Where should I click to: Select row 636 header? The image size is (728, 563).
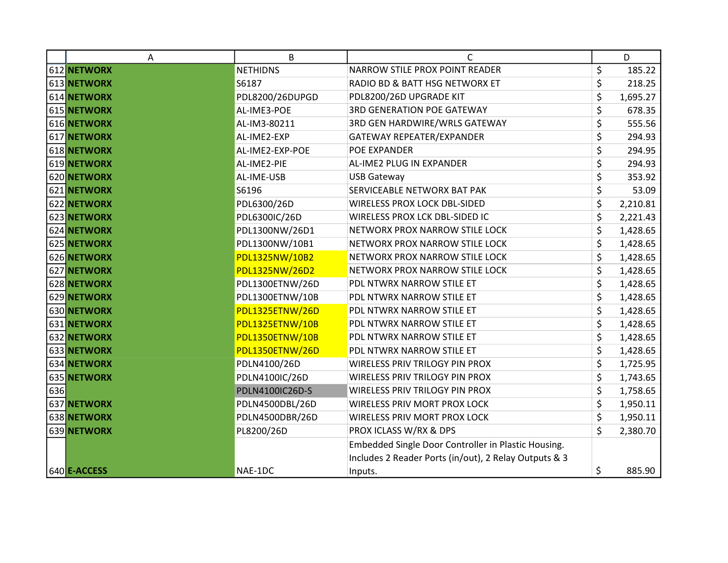[x=56, y=391]
